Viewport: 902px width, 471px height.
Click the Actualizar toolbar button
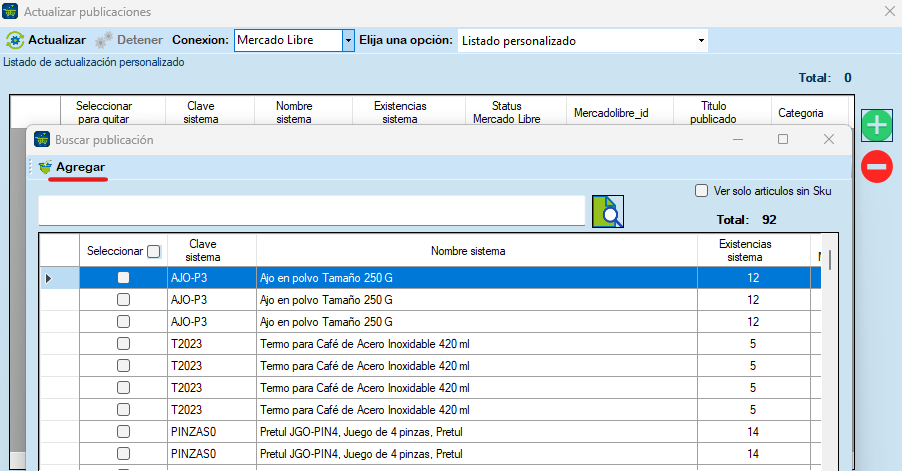(x=46, y=41)
